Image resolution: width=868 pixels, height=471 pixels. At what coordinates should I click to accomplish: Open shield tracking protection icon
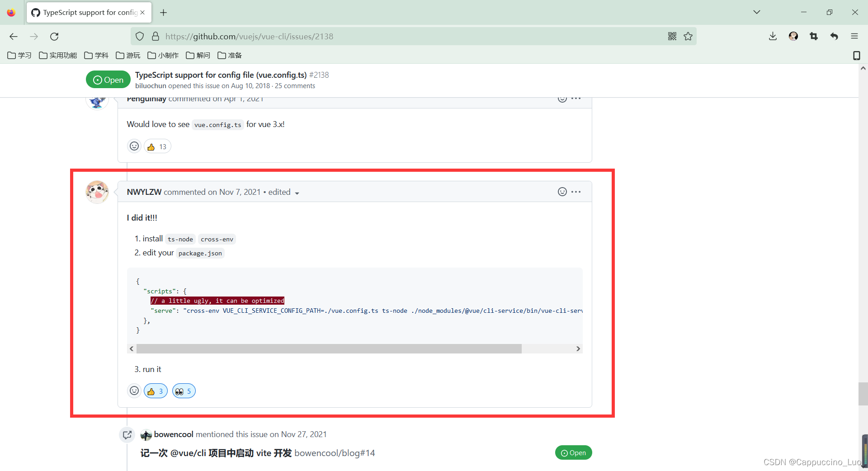(x=140, y=37)
